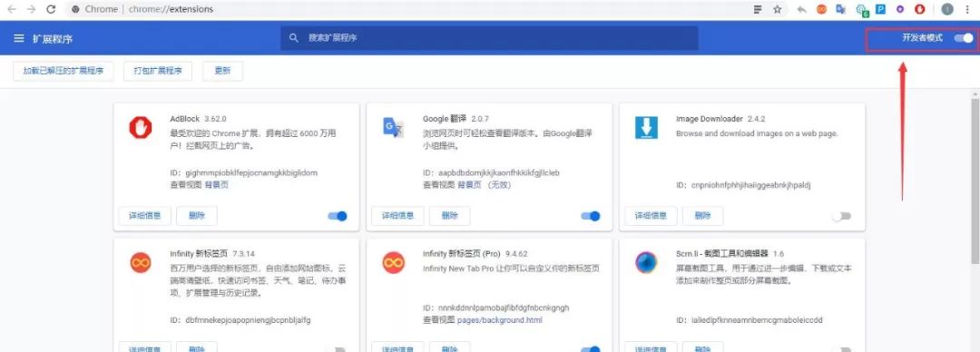Viewport: 980px width, 352px height.
Task: Open 详细信息 for Image Downloader
Action: coord(651,216)
